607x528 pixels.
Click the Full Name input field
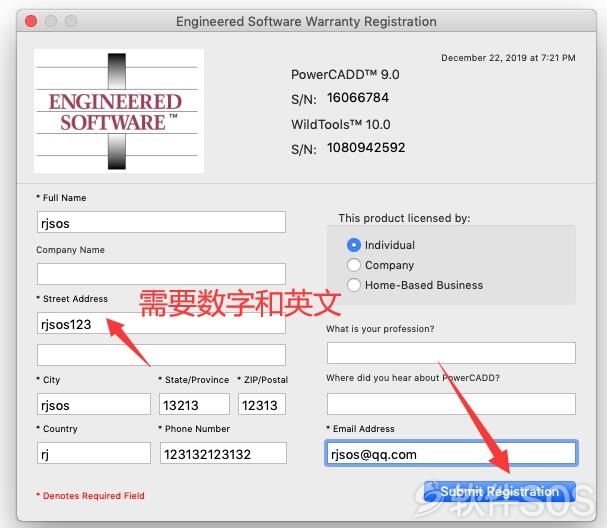tap(161, 222)
